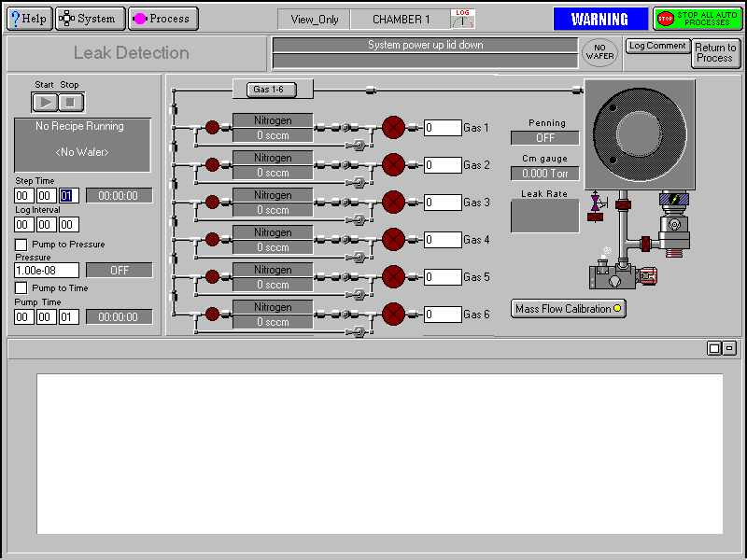This screenshot has width=747, height=560.
Task: Click the Gas 2 flow input field
Action: (443, 165)
